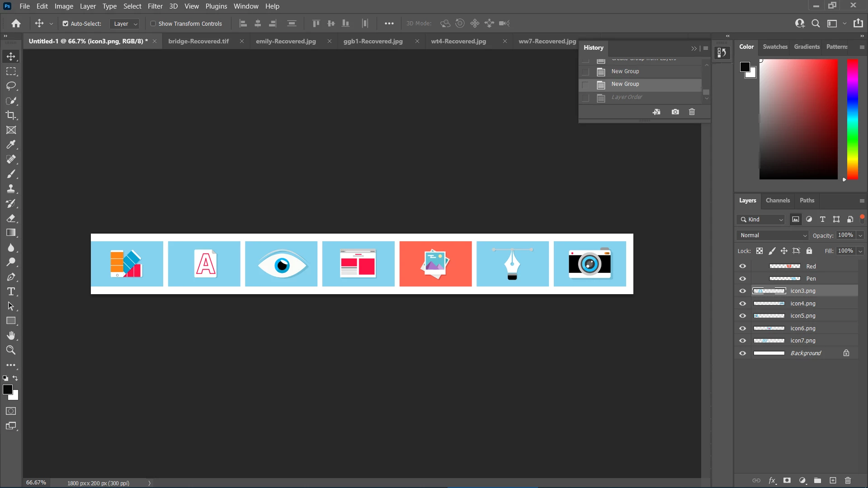Open the Normal blend mode dropdown
This screenshot has width=868, height=488.
point(773,235)
